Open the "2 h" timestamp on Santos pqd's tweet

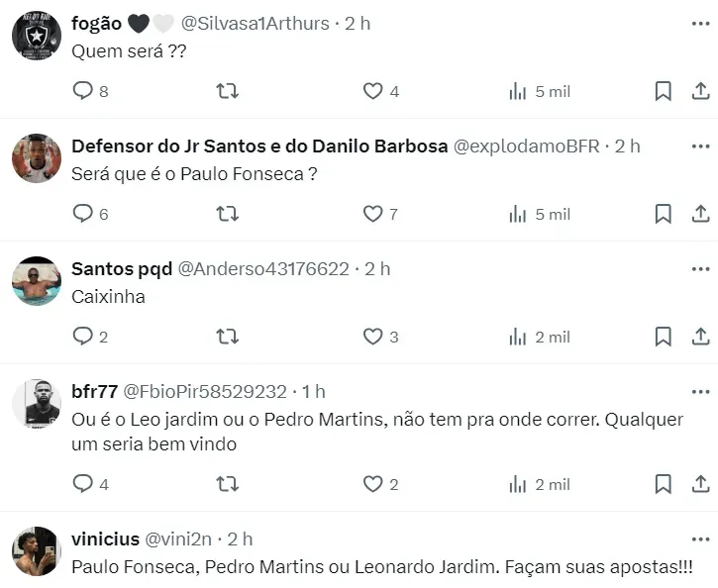tap(377, 268)
